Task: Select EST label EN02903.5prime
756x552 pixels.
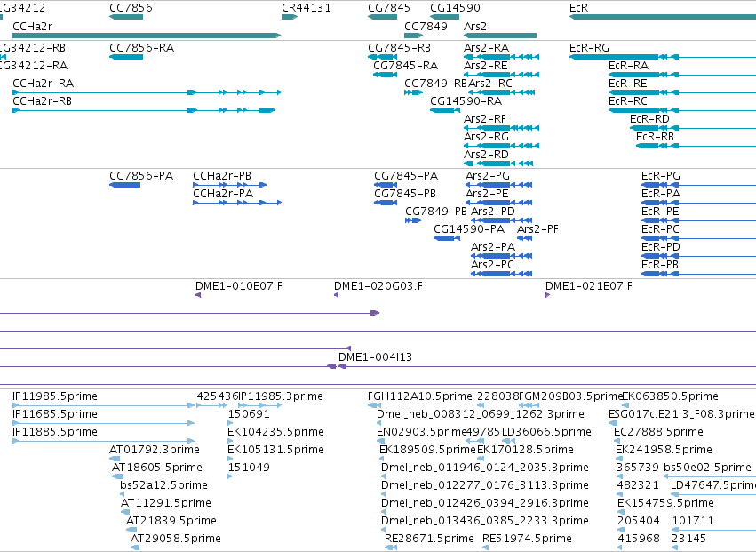Action: pyautogui.click(x=422, y=432)
